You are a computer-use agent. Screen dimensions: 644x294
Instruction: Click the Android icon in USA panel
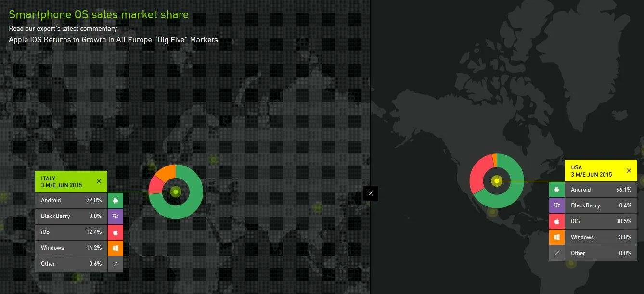coord(557,190)
